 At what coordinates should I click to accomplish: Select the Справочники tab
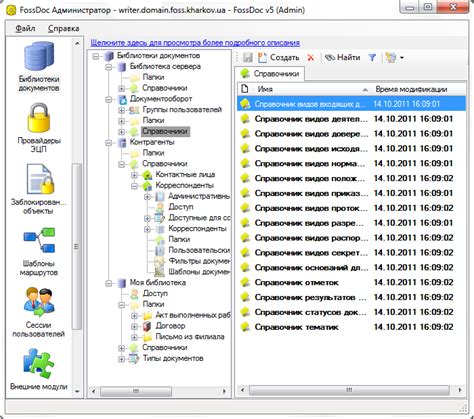(x=270, y=74)
